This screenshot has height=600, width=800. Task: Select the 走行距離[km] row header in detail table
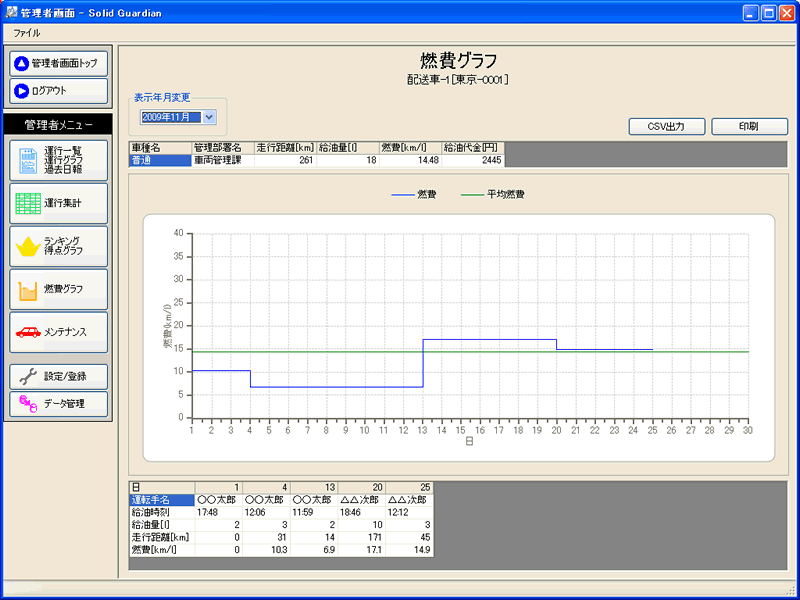pos(162,537)
